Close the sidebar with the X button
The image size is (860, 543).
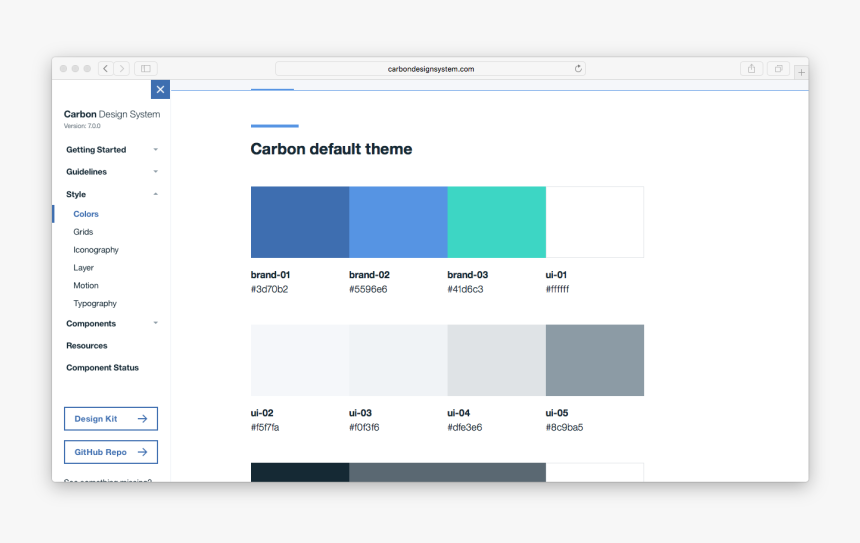[160, 89]
